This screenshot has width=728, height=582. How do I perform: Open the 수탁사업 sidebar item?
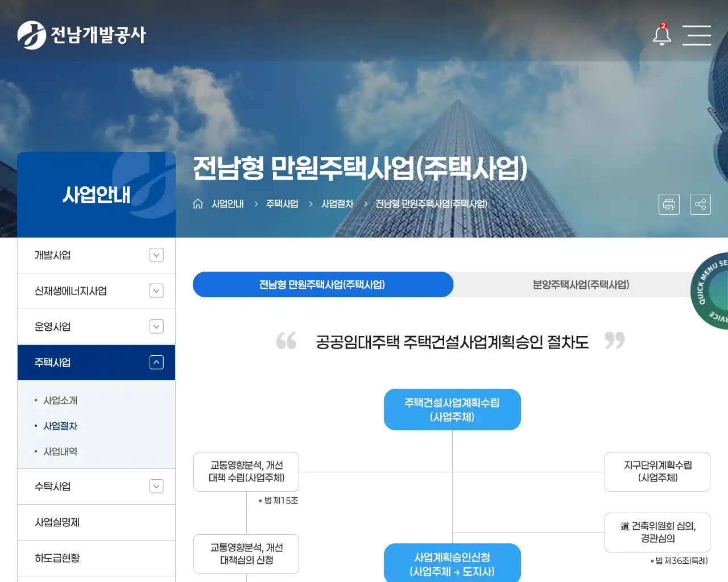[x=96, y=487]
